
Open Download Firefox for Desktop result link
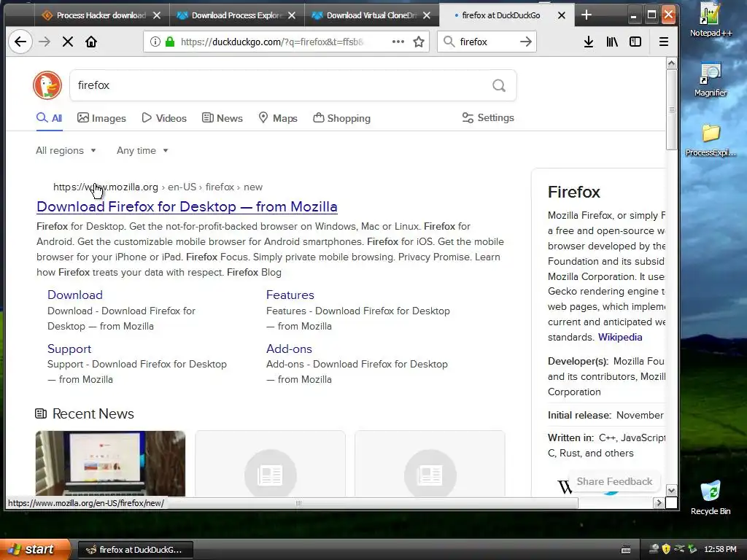187,206
